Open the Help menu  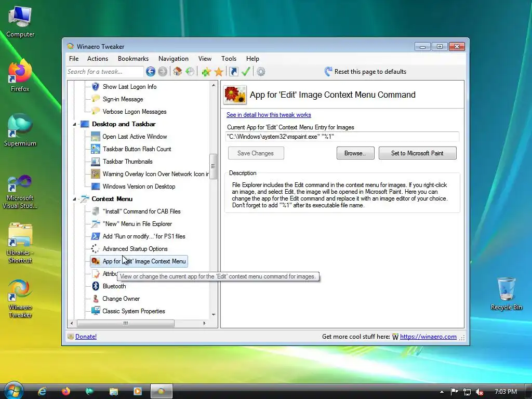pyautogui.click(x=253, y=59)
